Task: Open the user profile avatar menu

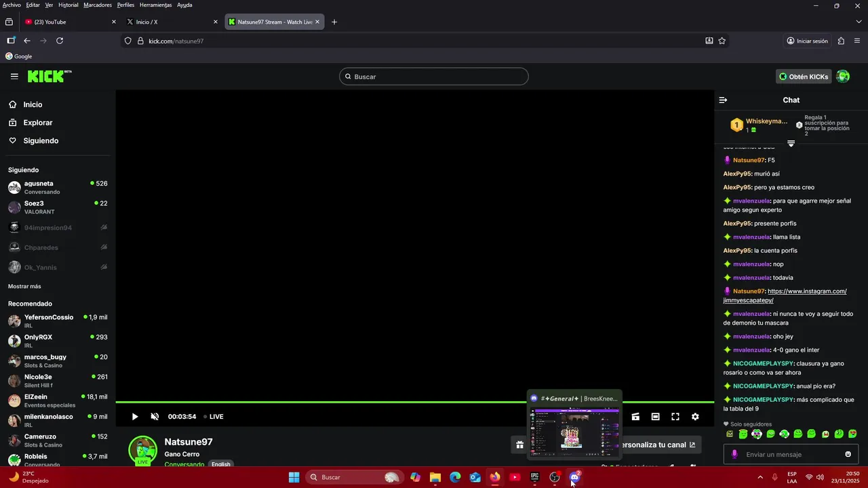Action: pos(843,77)
